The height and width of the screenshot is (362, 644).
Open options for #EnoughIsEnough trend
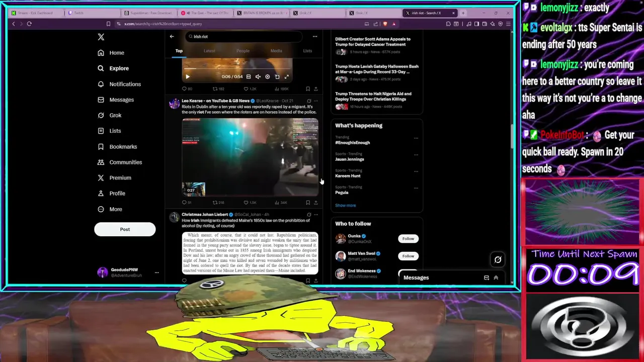pos(416,138)
